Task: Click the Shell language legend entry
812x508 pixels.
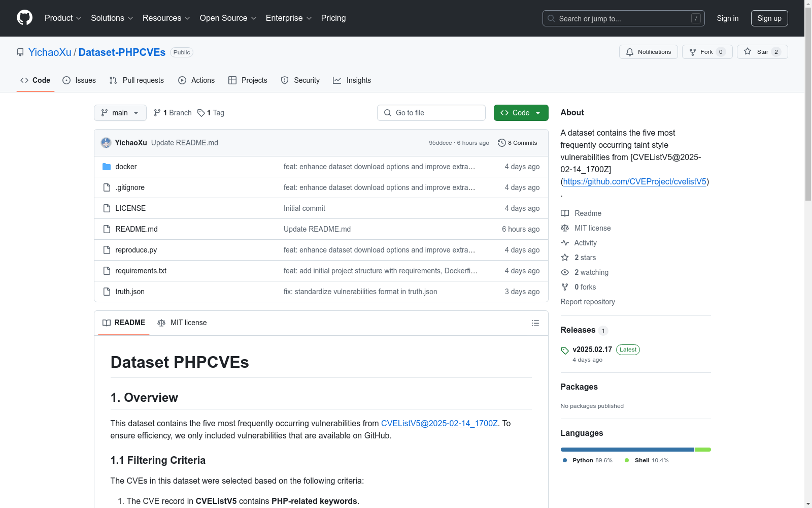Action: [x=647, y=460]
